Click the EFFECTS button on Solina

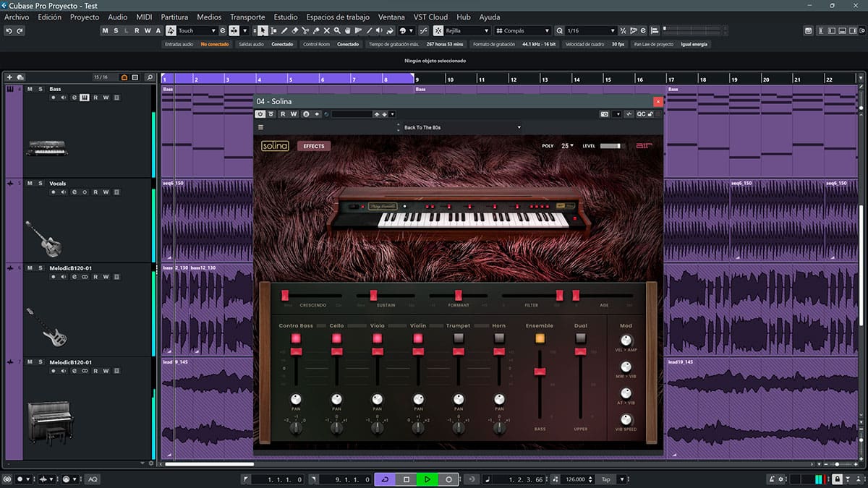(314, 146)
